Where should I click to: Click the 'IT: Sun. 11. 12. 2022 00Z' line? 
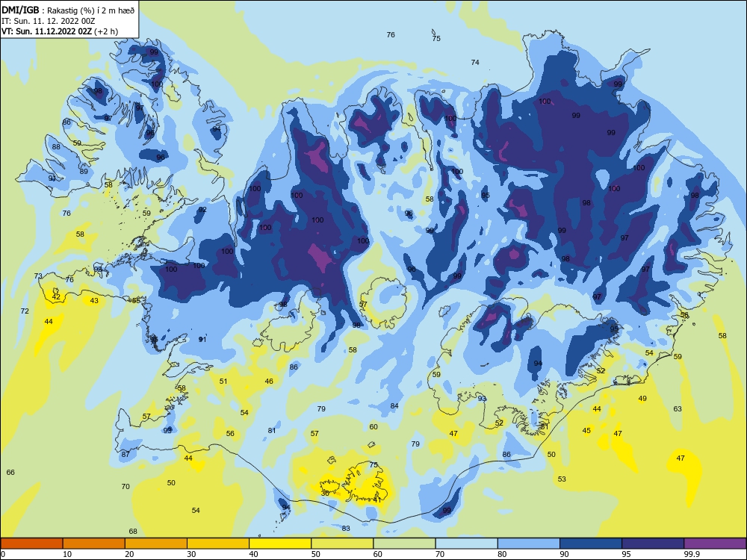[48, 21]
